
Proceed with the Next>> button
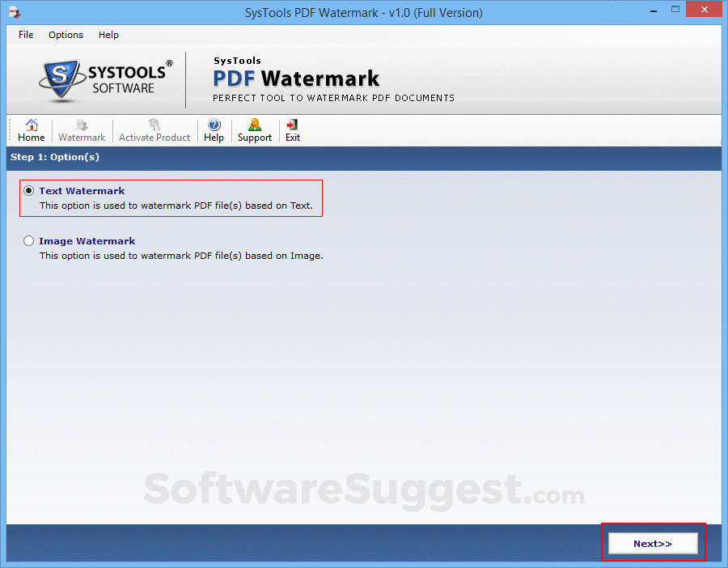[653, 544]
